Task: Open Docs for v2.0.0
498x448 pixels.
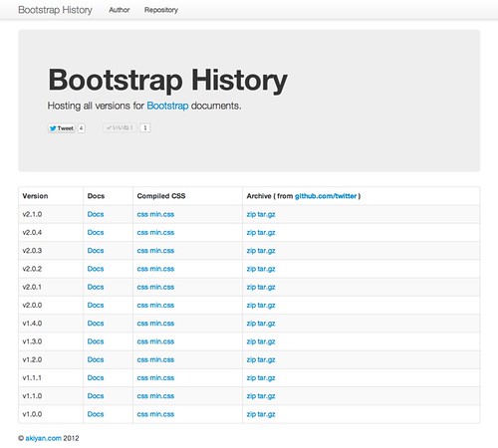Action: pyautogui.click(x=96, y=306)
